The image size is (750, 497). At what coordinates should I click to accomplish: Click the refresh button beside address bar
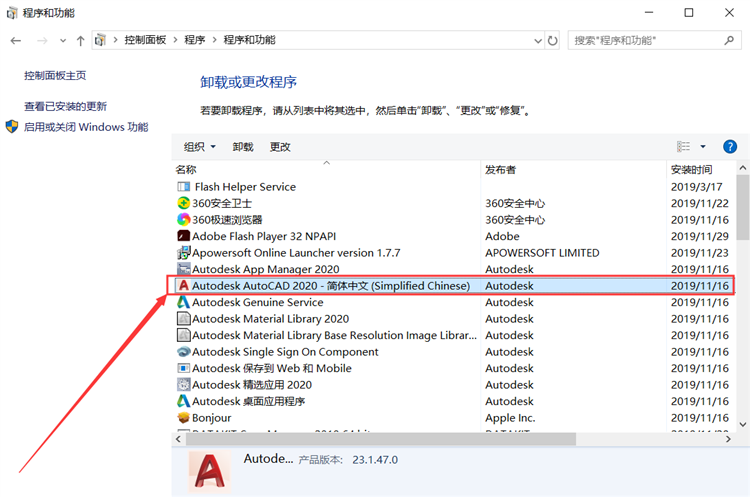(x=552, y=41)
